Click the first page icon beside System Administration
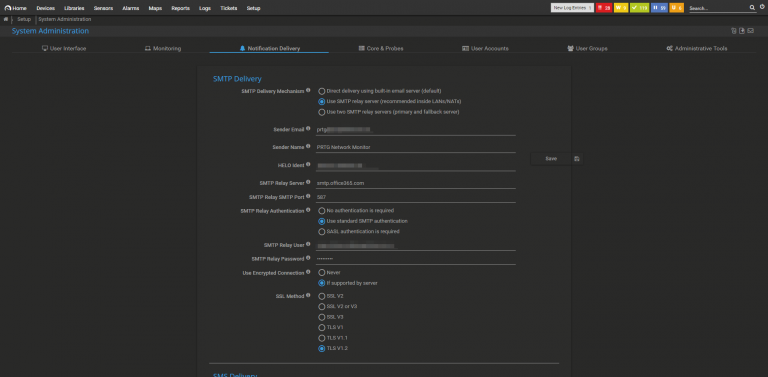The height and width of the screenshot is (377, 768). coord(734,31)
